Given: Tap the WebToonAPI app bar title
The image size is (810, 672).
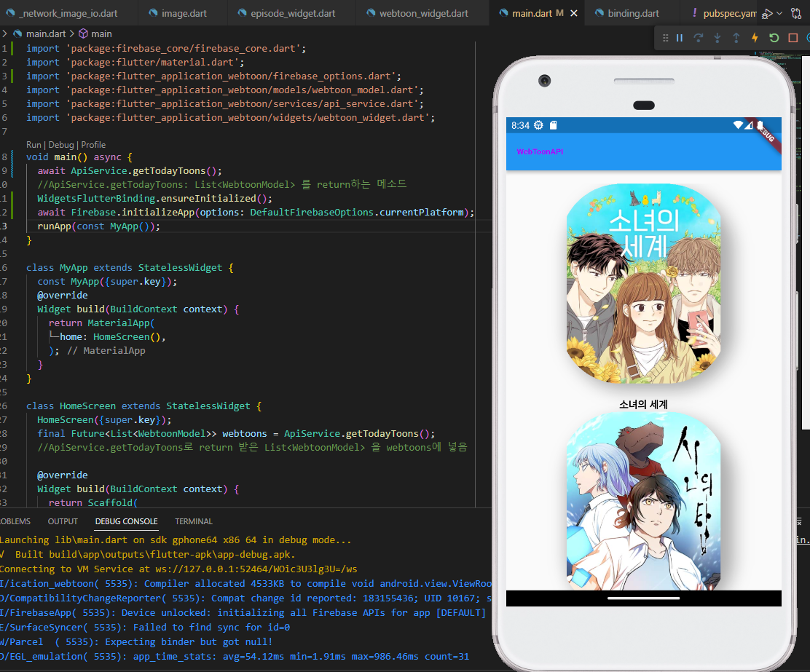Looking at the screenshot, I should 540,152.
